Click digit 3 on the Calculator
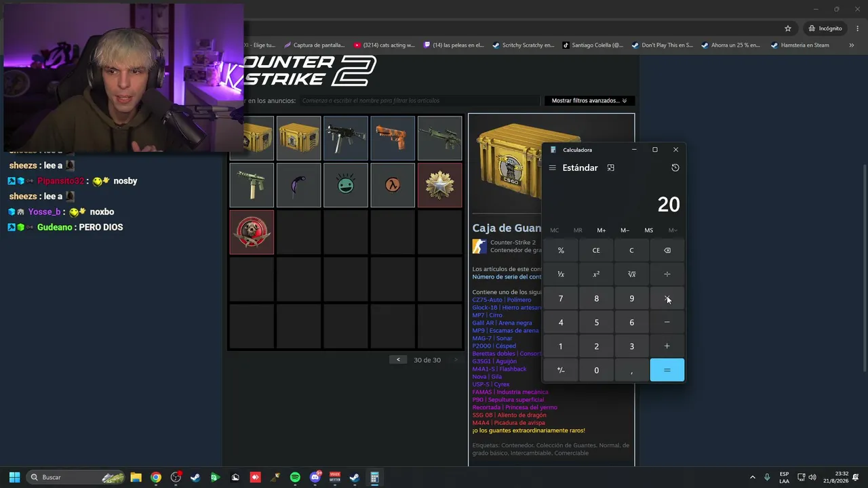This screenshot has height=488, width=868. click(x=631, y=346)
